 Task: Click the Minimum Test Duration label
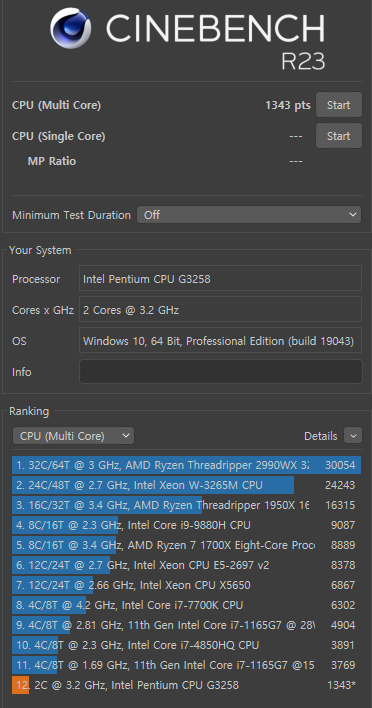[x=71, y=215]
